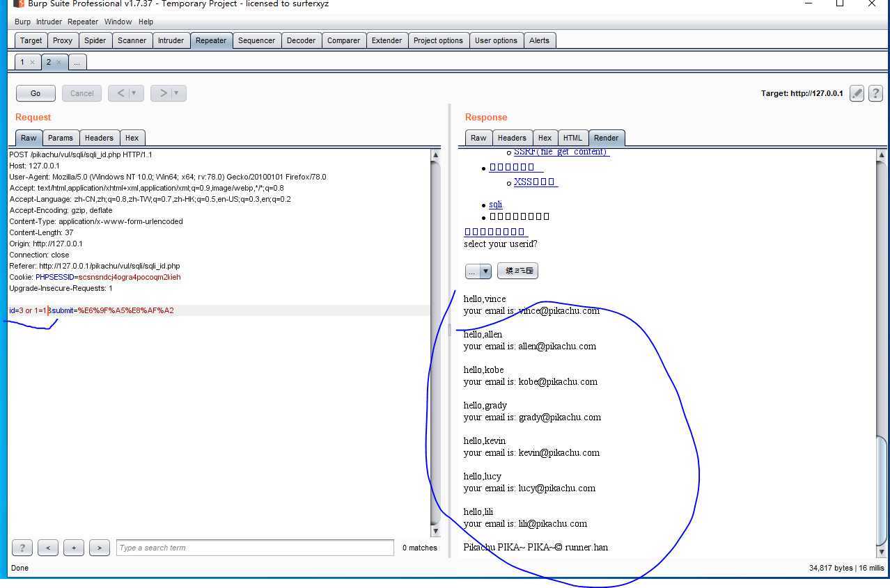Click the 34,817 bytes status text
890x588 pixels.
pyautogui.click(x=832, y=568)
